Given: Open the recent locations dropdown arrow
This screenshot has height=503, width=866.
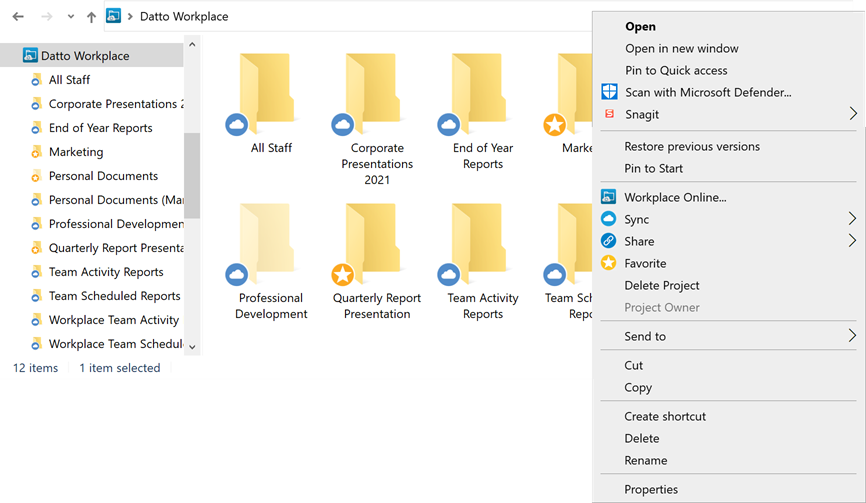Looking at the screenshot, I should pos(70,17).
